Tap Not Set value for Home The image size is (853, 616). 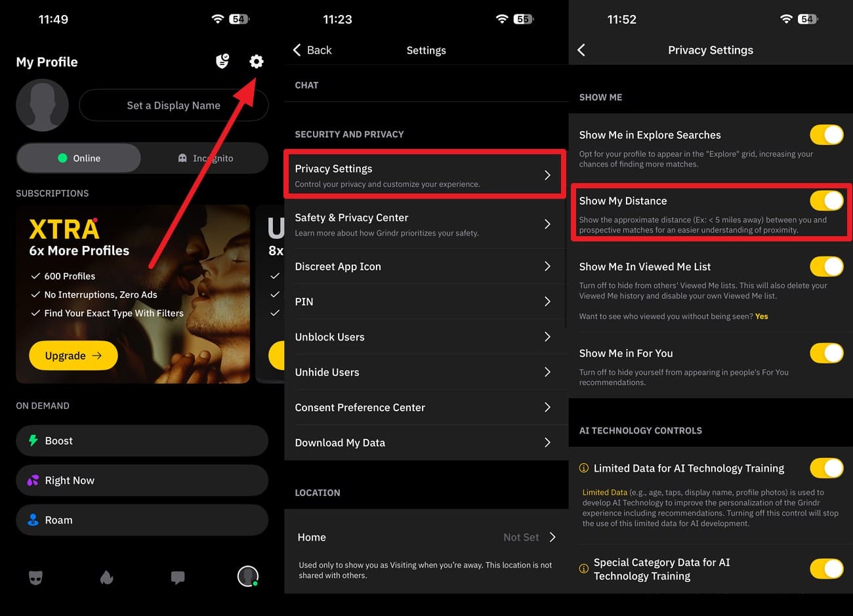pos(521,537)
